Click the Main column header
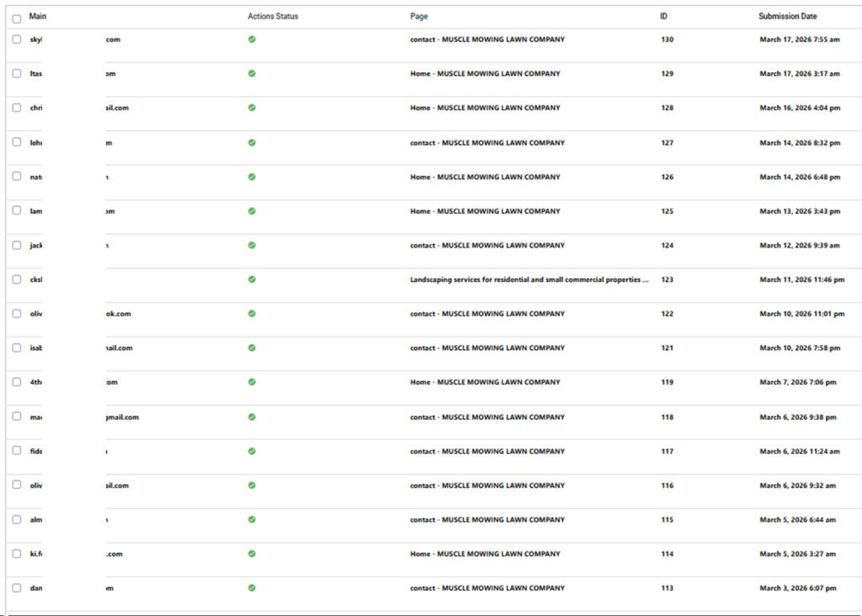 37,17
